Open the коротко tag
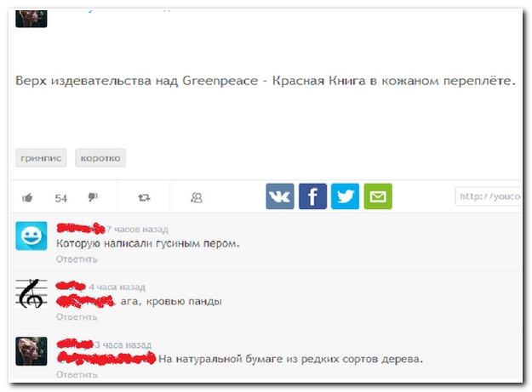532x392 pixels. [100, 158]
